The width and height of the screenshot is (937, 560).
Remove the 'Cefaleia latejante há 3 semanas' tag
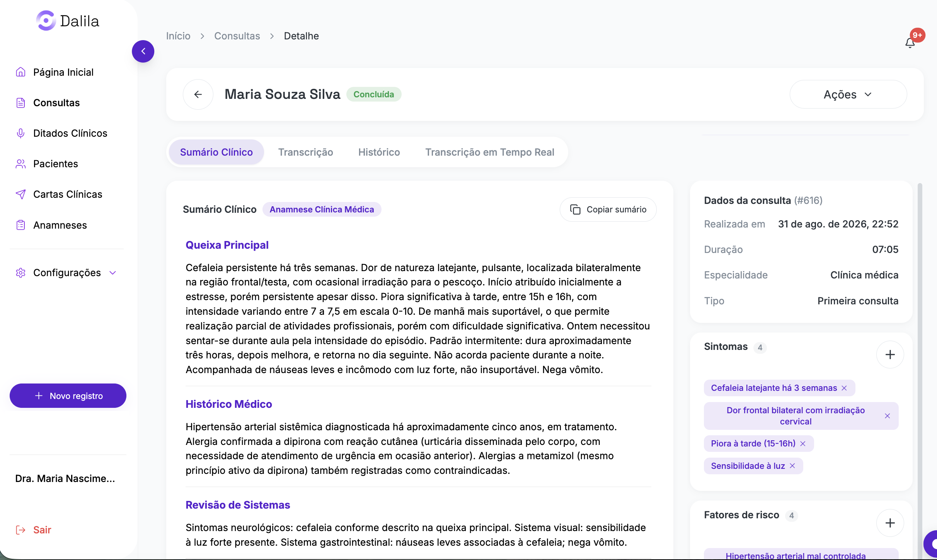click(x=844, y=388)
